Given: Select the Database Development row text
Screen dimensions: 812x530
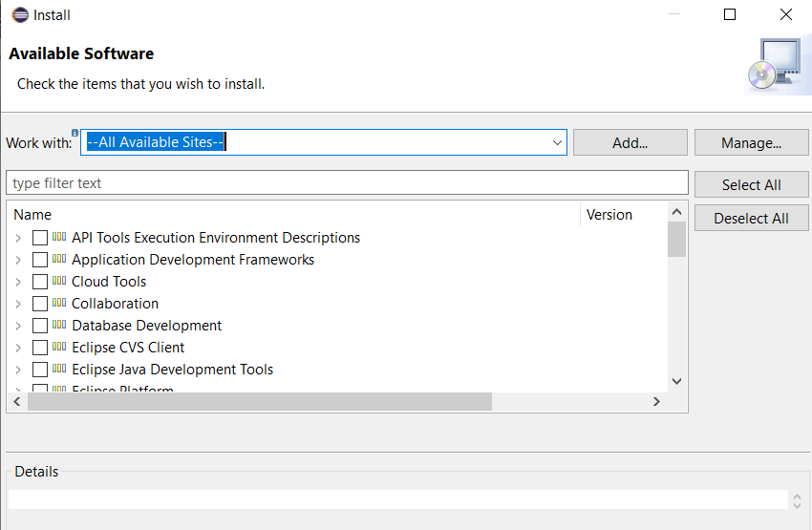Looking at the screenshot, I should [x=146, y=326].
